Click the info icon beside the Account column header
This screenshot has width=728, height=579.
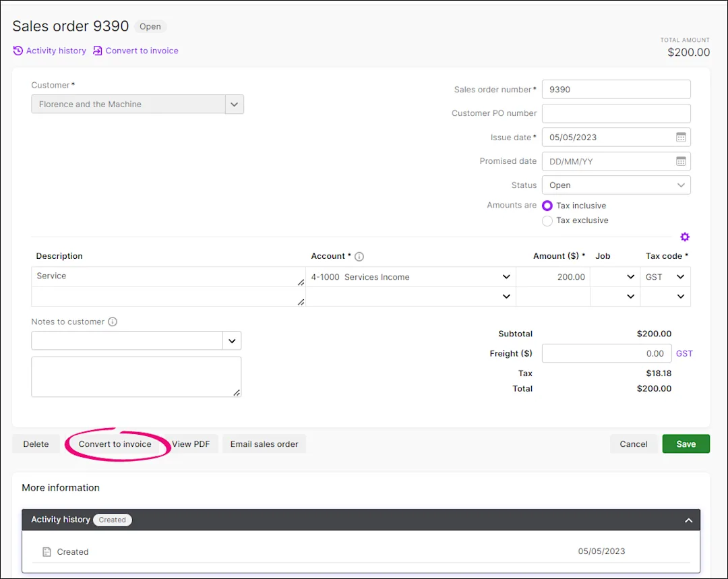tap(359, 256)
